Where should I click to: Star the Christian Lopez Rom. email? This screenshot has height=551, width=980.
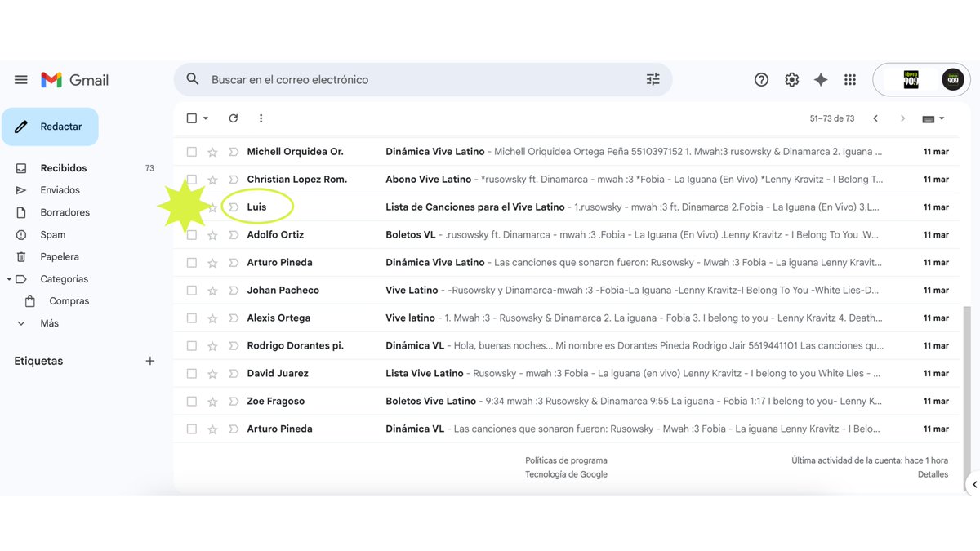[212, 180]
